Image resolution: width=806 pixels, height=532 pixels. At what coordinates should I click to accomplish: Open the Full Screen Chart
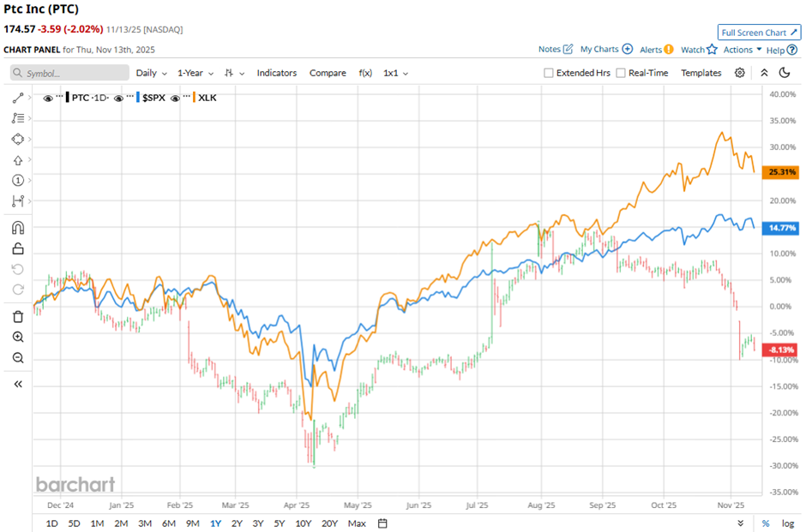click(x=759, y=33)
